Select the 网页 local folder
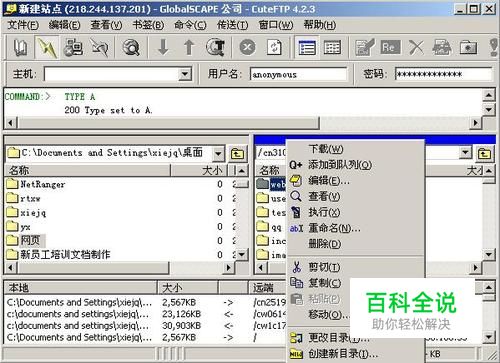Image resolution: width=500 pixels, height=363 pixels. point(26,240)
